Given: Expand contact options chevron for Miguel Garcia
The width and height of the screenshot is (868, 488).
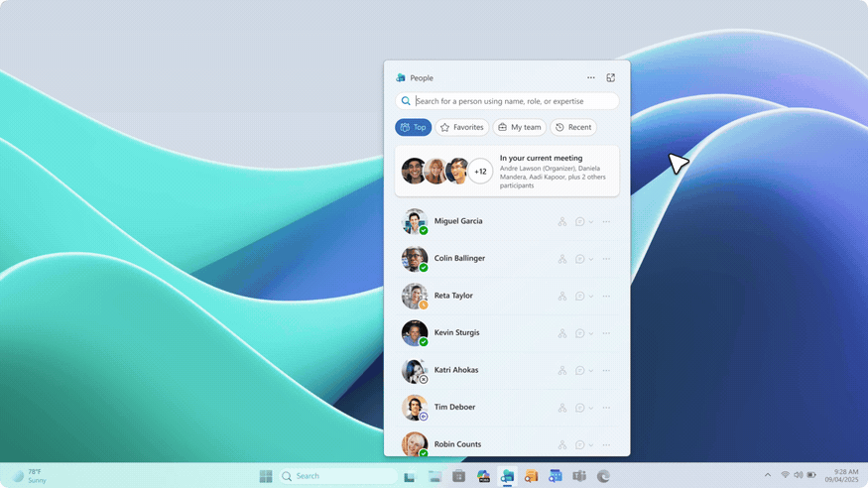Looking at the screenshot, I should coord(591,222).
